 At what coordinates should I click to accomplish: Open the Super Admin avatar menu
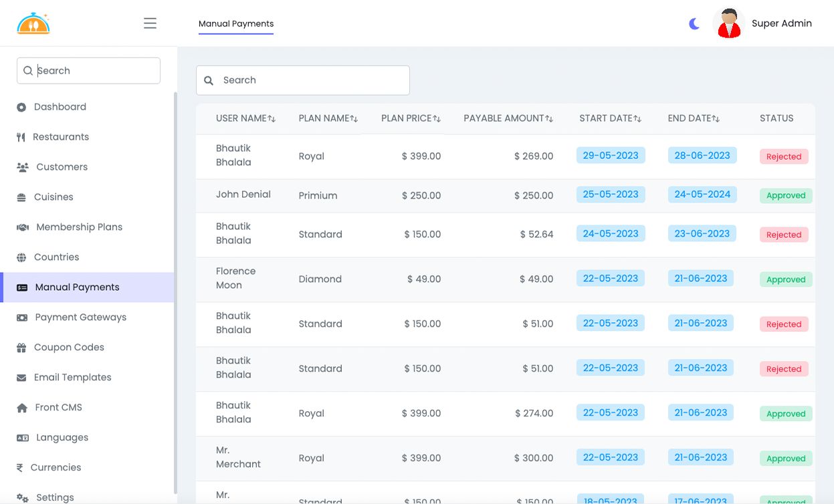coord(729,23)
